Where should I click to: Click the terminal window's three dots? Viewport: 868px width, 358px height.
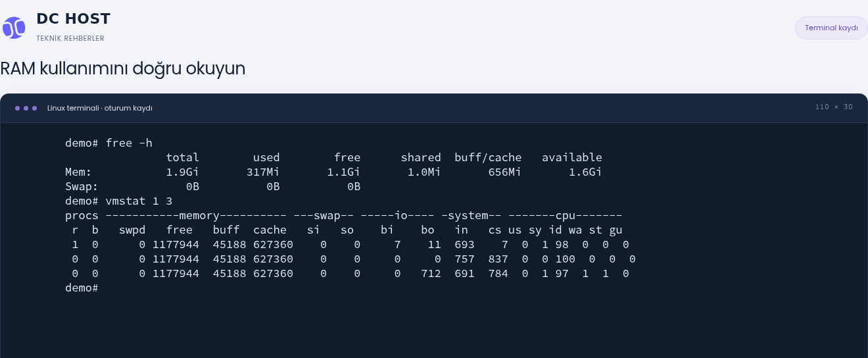[x=26, y=108]
